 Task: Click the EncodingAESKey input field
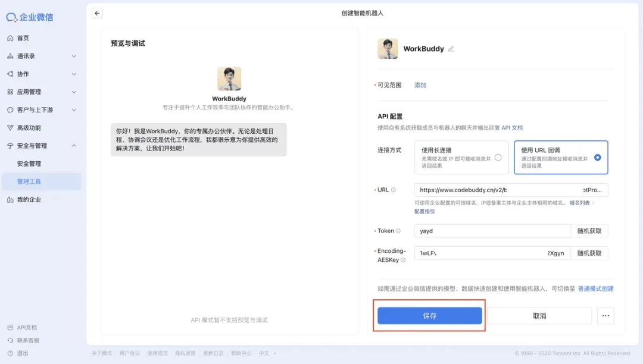pos(492,253)
